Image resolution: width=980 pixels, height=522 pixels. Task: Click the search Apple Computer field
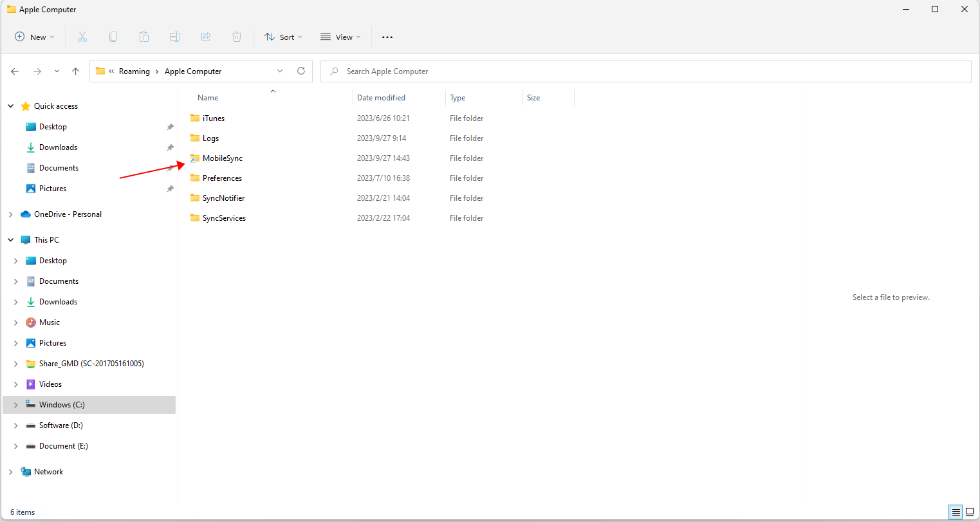[645, 71]
